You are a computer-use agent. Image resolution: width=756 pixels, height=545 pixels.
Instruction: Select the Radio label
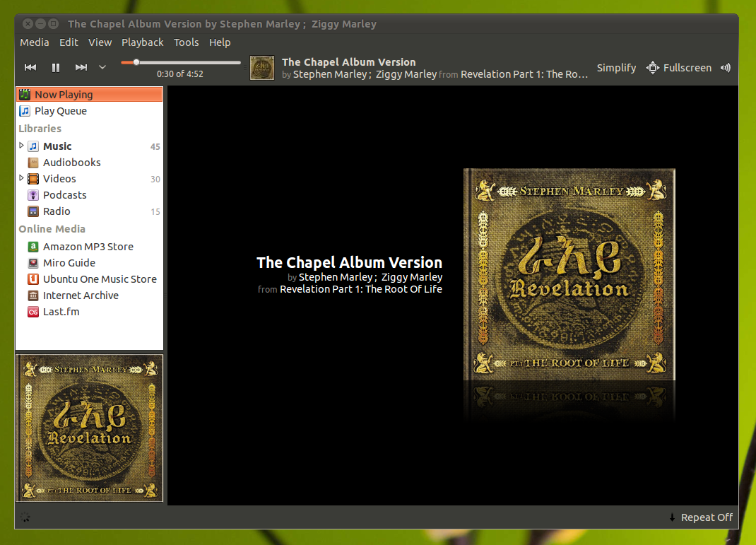(x=57, y=211)
